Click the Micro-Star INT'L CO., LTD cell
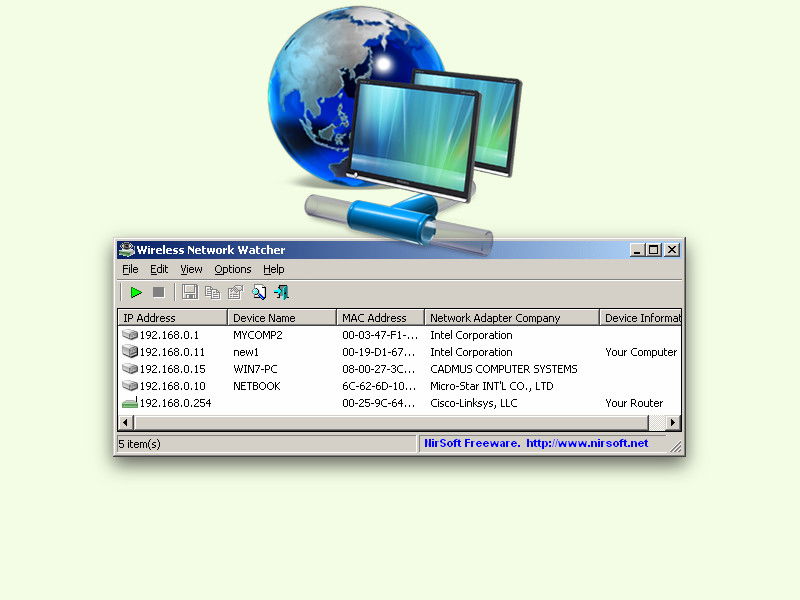800x600 pixels. coord(492,386)
